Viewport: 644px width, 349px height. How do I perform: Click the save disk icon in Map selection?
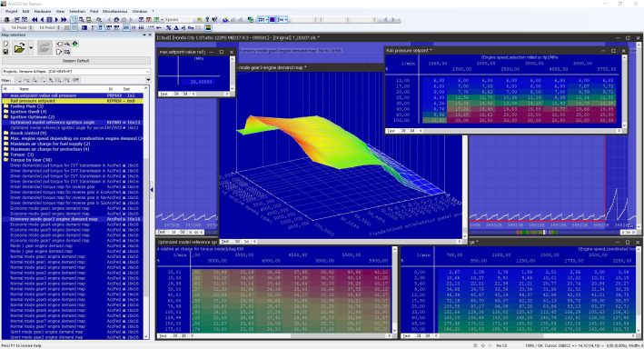5,52
